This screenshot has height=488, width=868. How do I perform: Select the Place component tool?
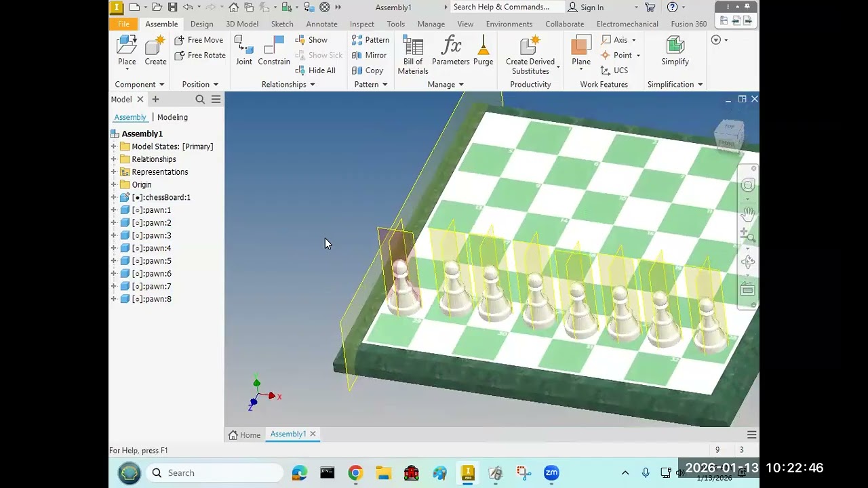click(127, 51)
